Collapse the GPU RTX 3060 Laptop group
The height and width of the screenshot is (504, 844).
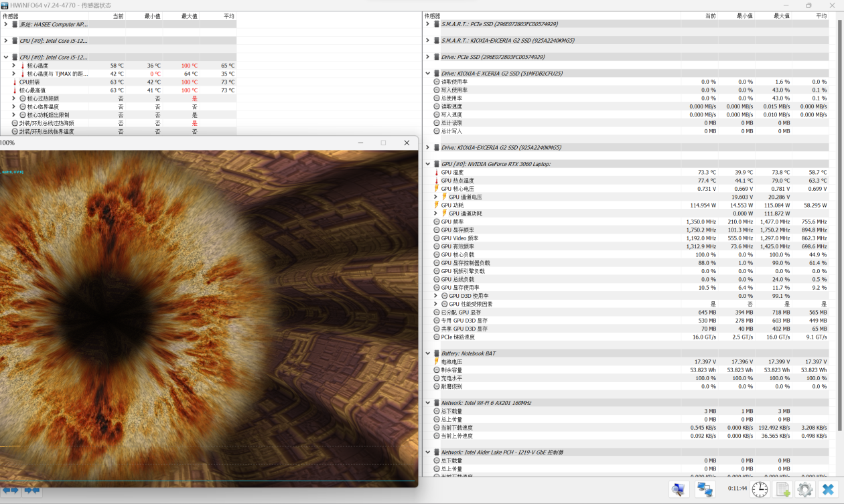428,164
